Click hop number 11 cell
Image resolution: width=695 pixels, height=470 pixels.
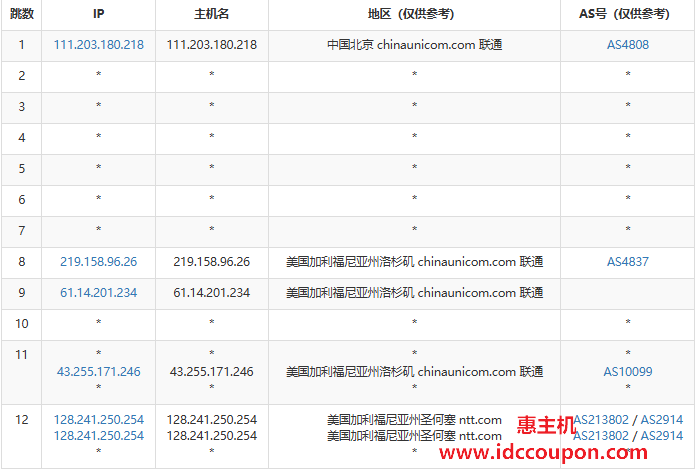21,372
